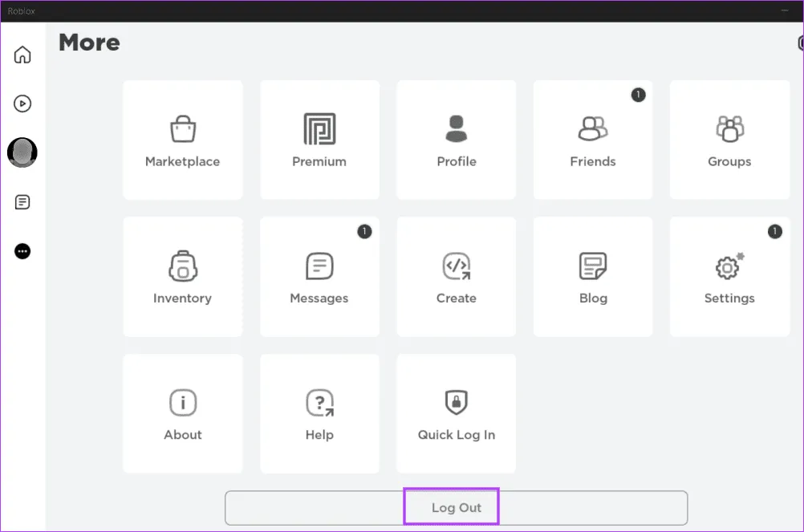Open the Settings gear tile
804x532 pixels.
pyautogui.click(x=729, y=276)
